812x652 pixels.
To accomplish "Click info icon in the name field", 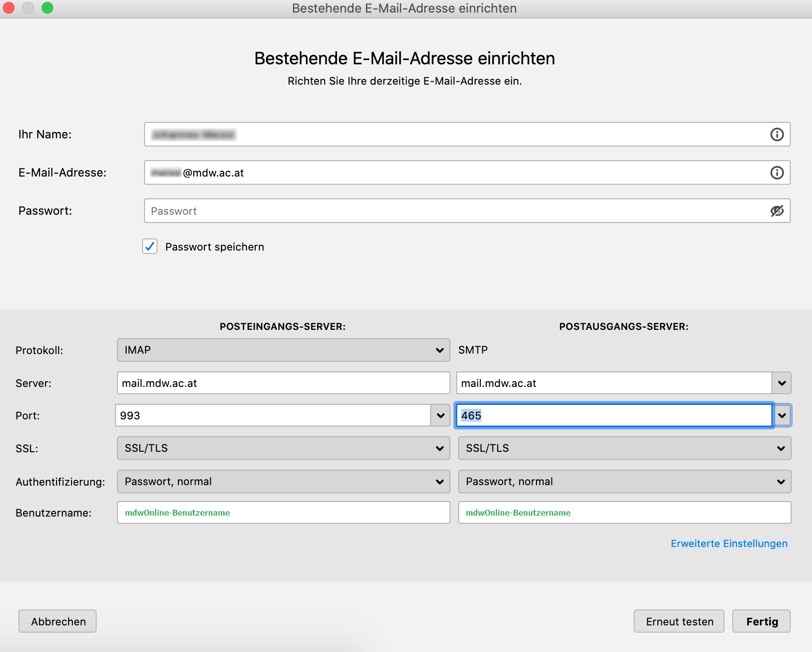I will [777, 134].
